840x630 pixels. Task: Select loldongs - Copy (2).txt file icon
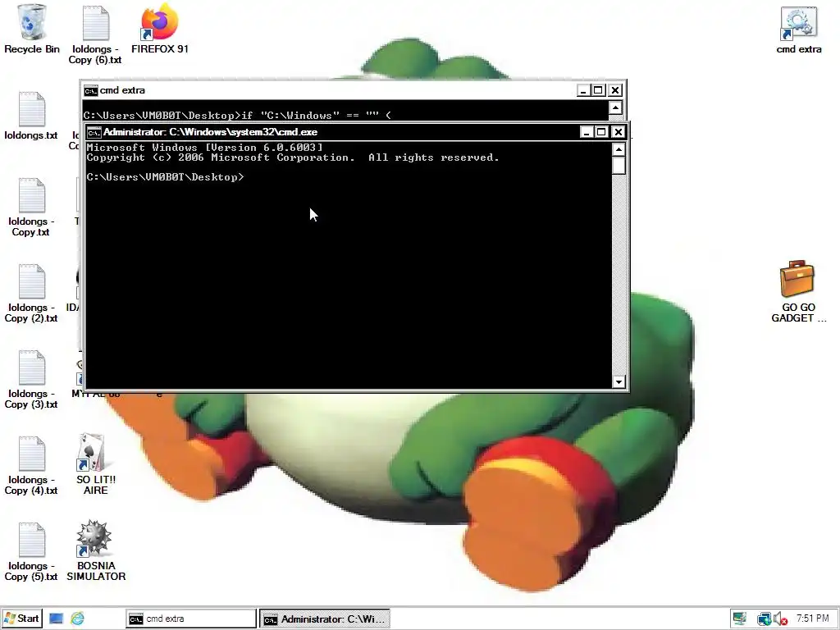31,294
